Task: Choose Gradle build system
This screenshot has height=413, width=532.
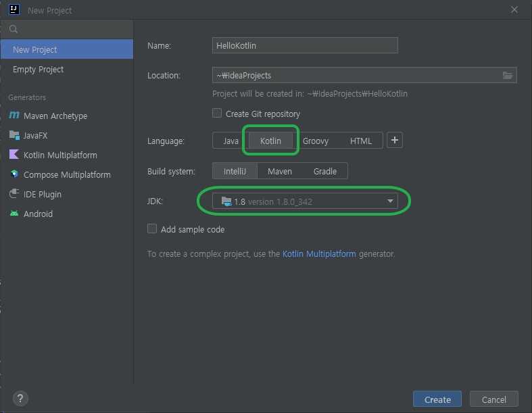Action: (324, 172)
